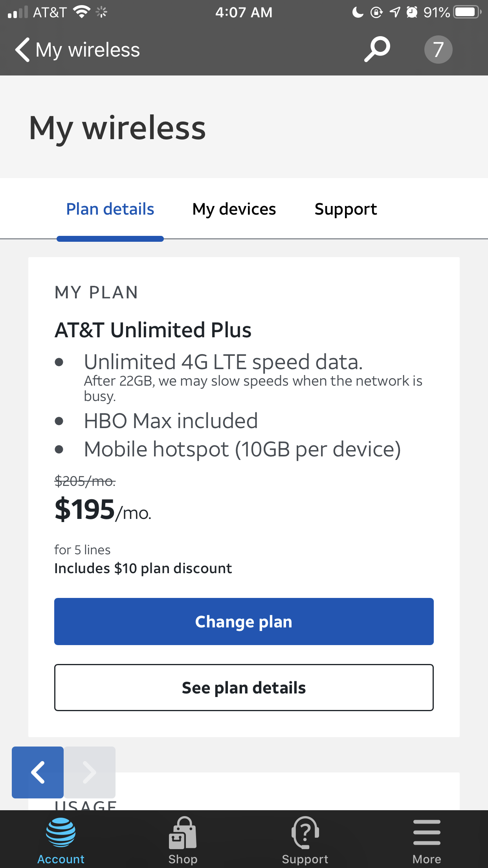The image size is (488, 868).
Task: Switch to the Support tab
Action: 346,209
